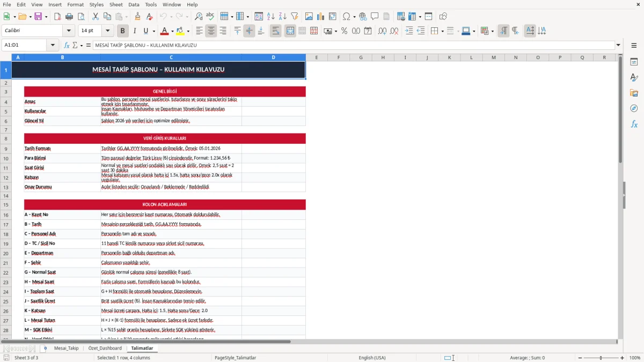The width and height of the screenshot is (644, 362).
Task: Run the Spelling check icon
Action: (x=210, y=17)
